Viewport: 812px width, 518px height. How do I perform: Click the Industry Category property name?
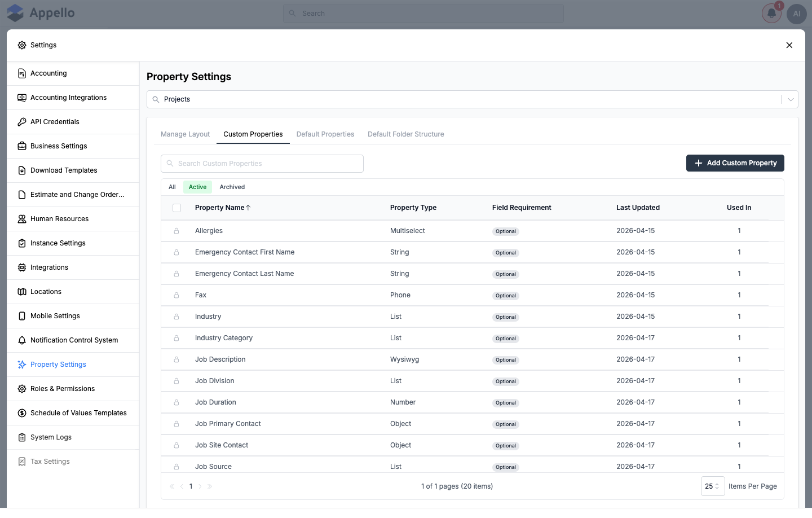(x=224, y=338)
